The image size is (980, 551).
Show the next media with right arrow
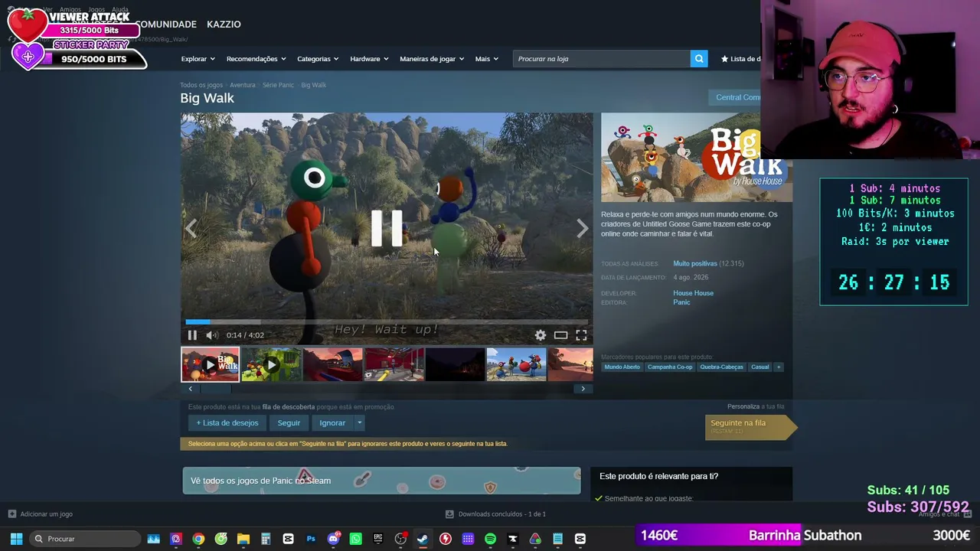(x=583, y=228)
